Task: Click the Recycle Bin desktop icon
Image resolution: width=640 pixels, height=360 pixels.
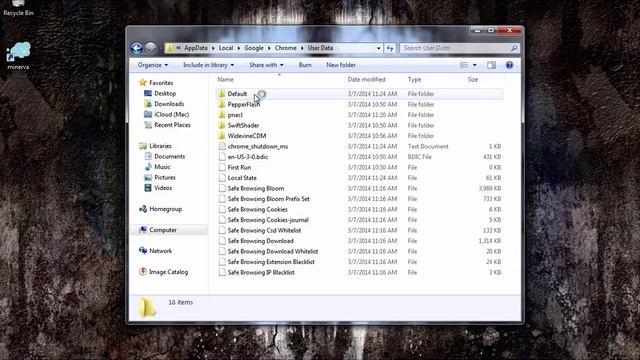Action: [x=18, y=8]
